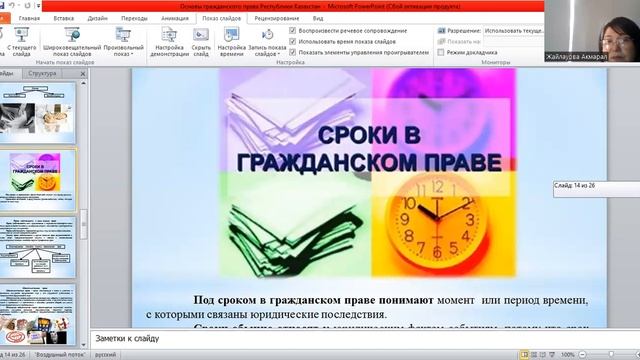
Task: Click the 'Слайд: 14 из 26' tooltip
Action: (x=596, y=189)
